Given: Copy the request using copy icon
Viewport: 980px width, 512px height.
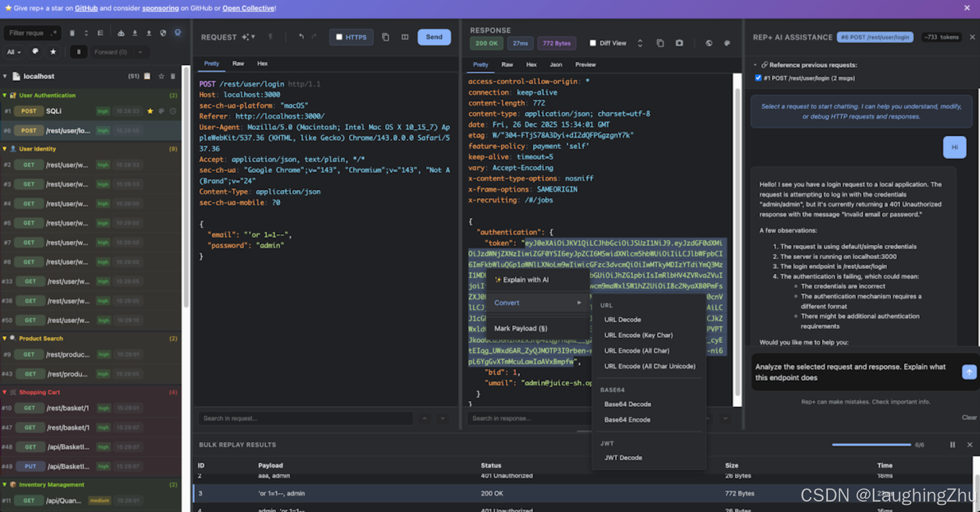Looking at the screenshot, I should pyautogui.click(x=386, y=37).
